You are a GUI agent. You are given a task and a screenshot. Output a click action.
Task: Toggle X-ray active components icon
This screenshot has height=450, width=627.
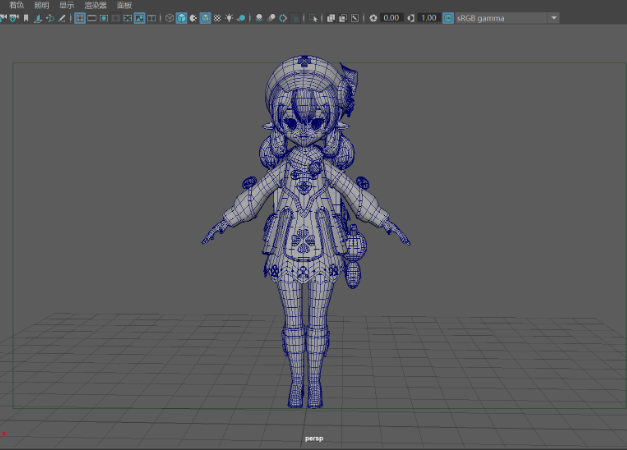(x=343, y=18)
